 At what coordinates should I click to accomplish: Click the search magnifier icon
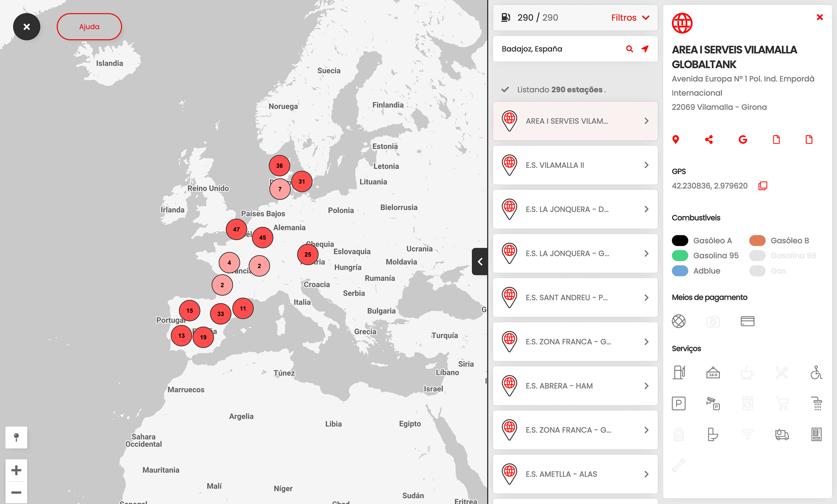pyautogui.click(x=629, y=49)
